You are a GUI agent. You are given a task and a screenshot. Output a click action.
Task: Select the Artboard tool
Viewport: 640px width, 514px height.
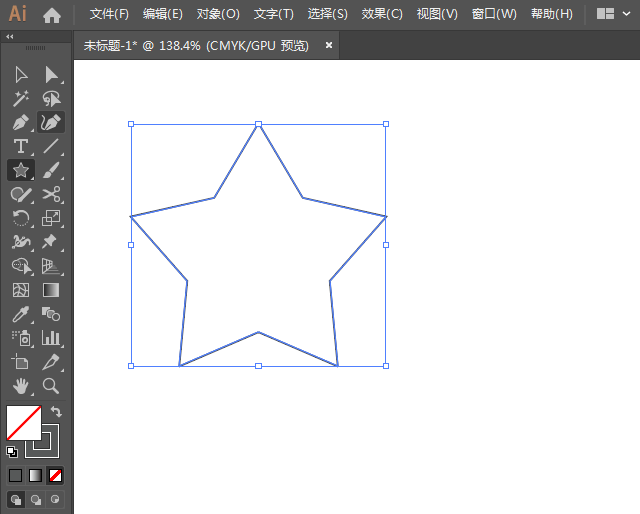click(x=20, y=361)
